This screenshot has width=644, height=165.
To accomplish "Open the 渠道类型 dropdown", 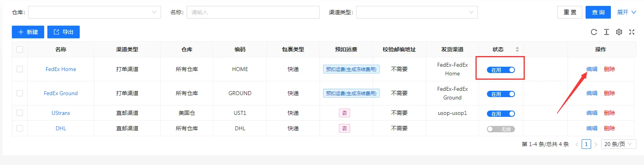I will click(417, 12).
